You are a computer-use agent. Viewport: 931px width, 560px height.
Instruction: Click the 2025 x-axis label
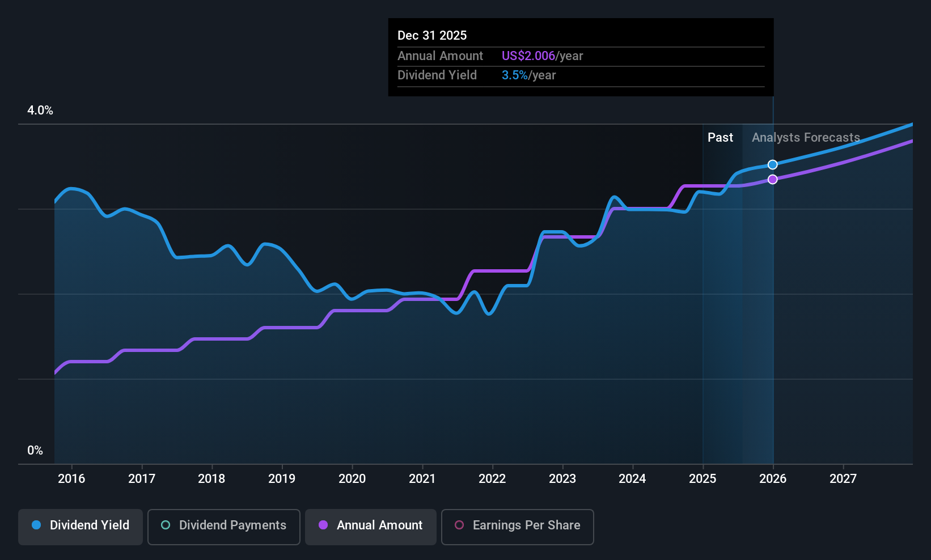click(x=703, y=479)
